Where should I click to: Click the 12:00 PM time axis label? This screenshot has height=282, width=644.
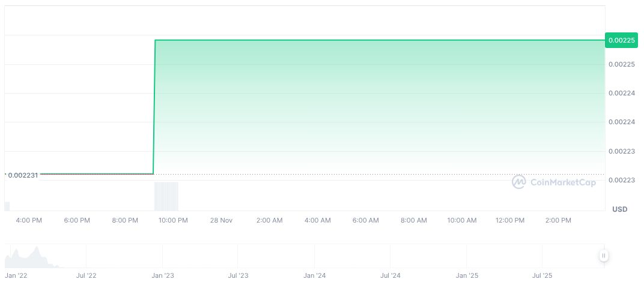pyautogui.click(x=510, y=220)
